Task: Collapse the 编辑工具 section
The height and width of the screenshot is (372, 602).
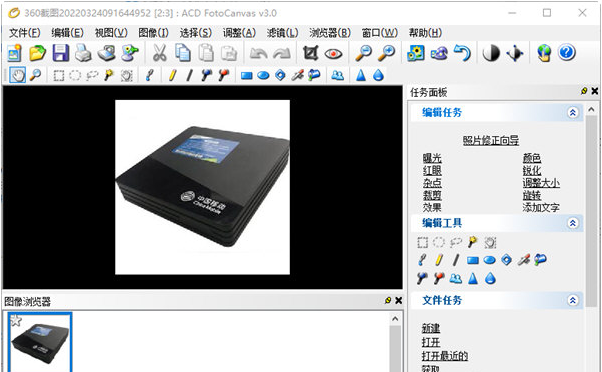Action: (572, 223)
